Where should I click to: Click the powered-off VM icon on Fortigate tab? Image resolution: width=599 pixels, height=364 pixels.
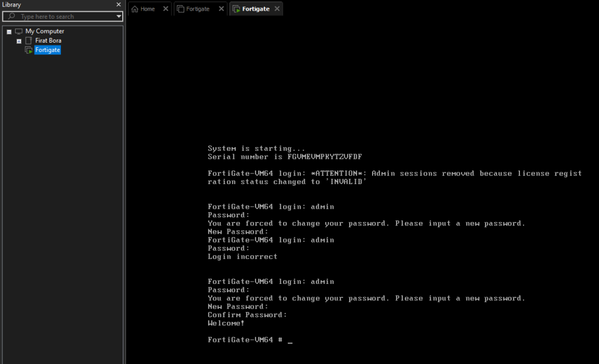tap(181, 9)
